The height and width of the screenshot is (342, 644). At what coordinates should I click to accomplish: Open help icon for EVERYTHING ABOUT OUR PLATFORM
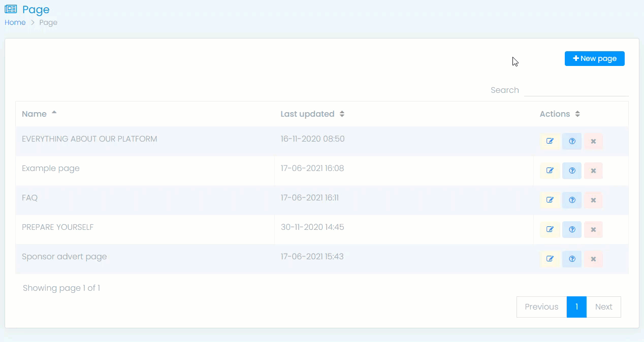pyautogui.click(x=572, y=141)
